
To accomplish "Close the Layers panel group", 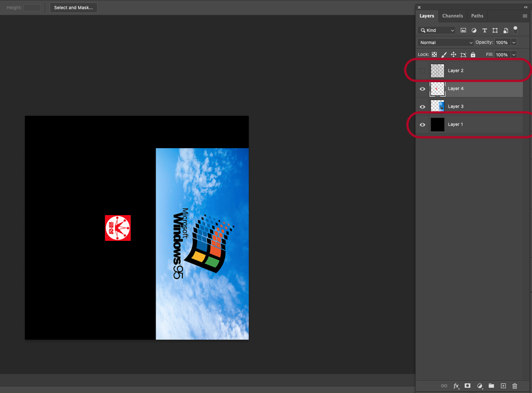I will click(419, 7).
